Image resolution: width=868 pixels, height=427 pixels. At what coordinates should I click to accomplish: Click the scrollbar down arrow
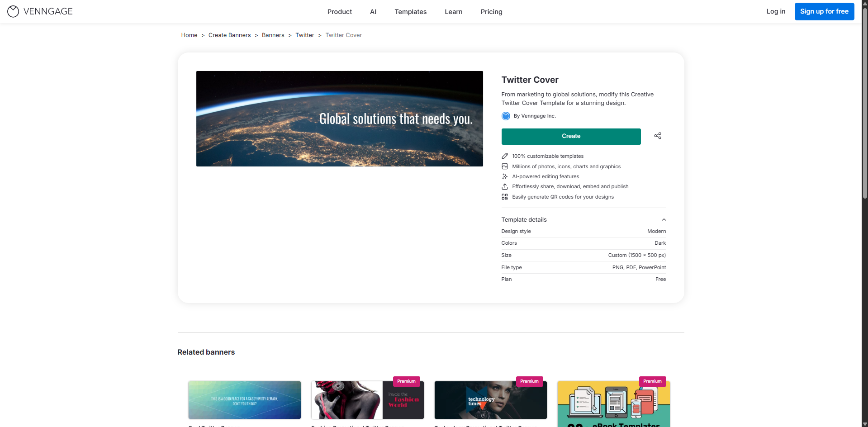(x=865, y=424)
